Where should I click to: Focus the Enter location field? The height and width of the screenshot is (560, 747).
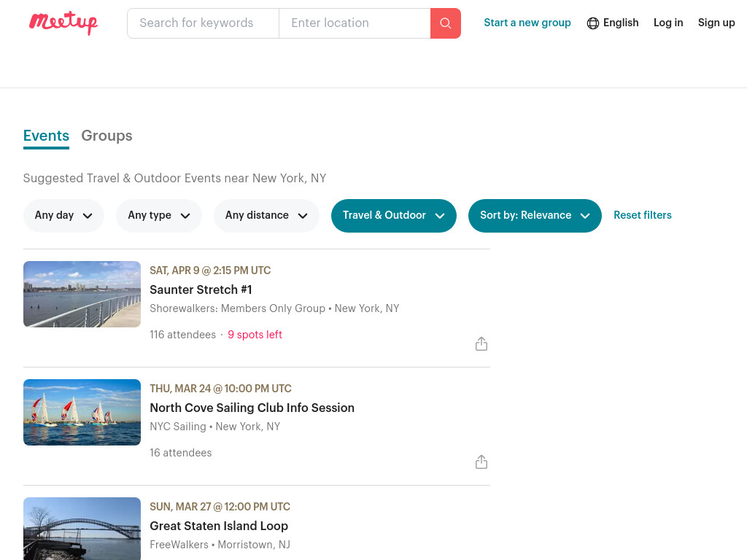[x=355, y=23]
